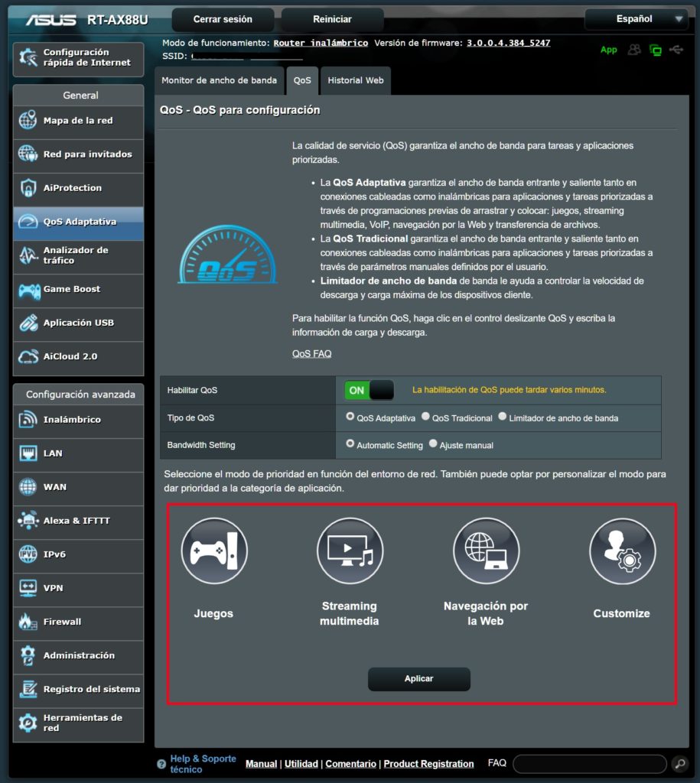
Task: Open Configuración rápida de Internet
Action: coord(78,58)
